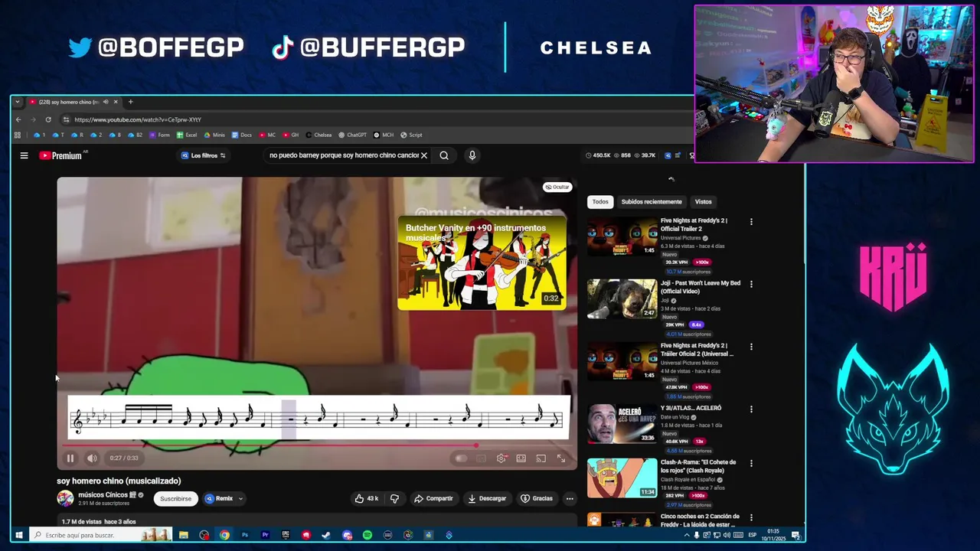The height and width of the screenshot is (551, 980).
Task: Dislike the video
Action: coord(394,499)
